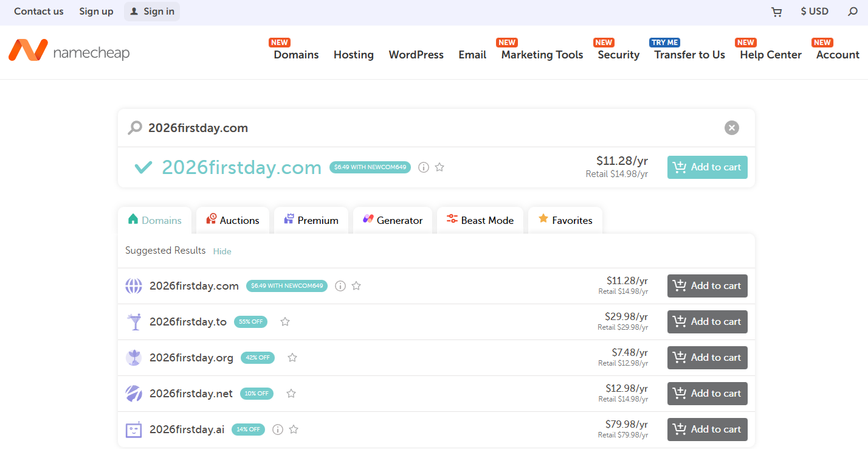Switch to the Generator tab
This screenshot has height=449, width=868.
point(393,220)
